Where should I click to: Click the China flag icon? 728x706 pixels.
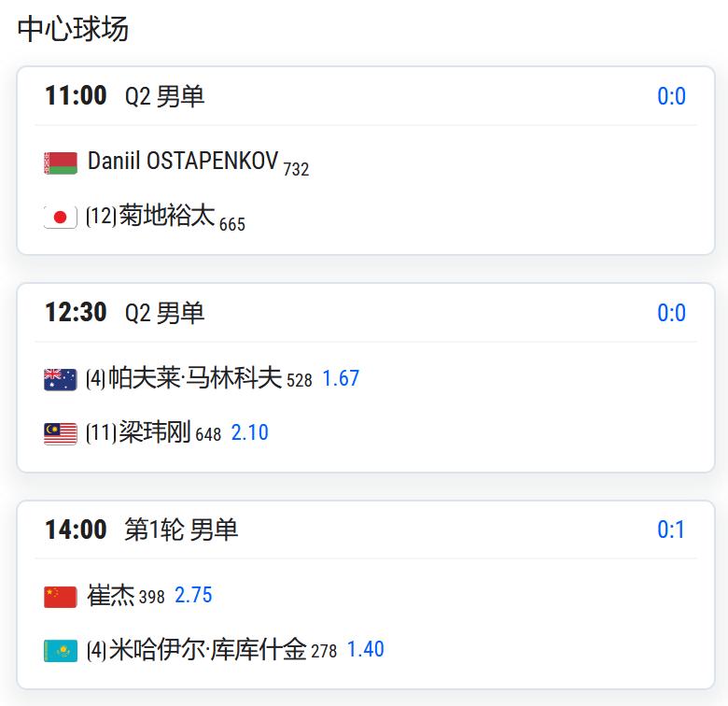[x=61, y=597]
